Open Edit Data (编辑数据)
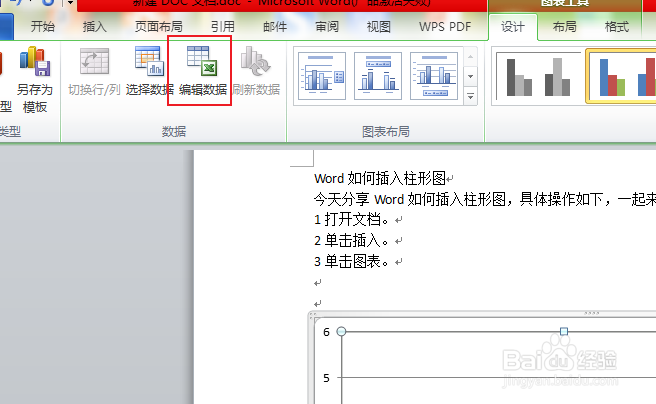This screenshot has width=656, height=404. 203,72
